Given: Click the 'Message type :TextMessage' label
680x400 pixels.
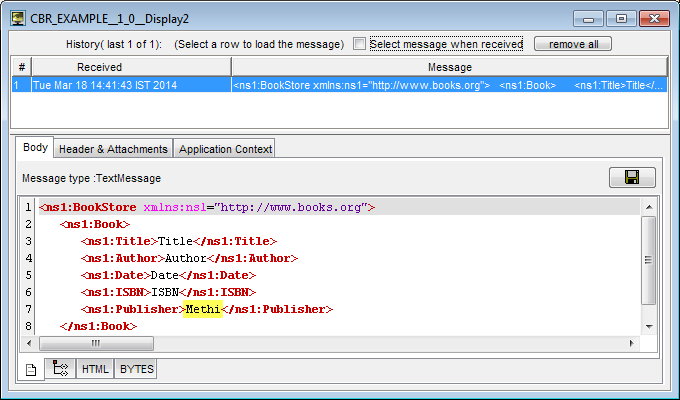Looking at the screenshot, I should 92,178.
